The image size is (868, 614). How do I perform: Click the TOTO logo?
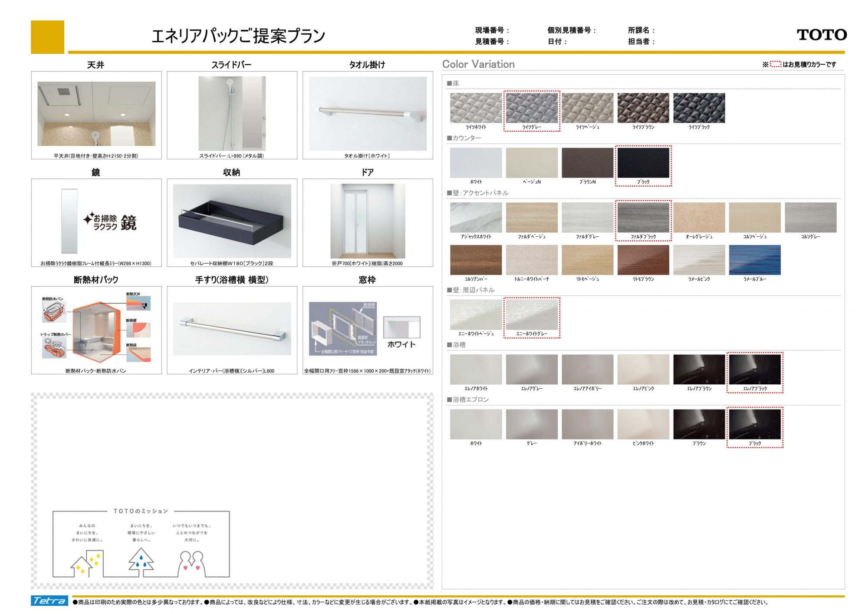click(822, 35)
